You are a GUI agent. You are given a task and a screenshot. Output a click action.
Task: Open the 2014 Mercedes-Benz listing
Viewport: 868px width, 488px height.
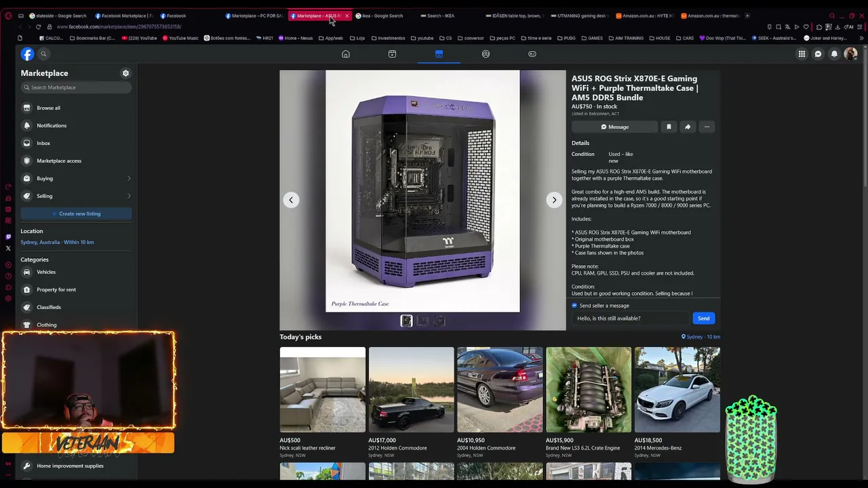pyautogui.click(x=677, y=403)
